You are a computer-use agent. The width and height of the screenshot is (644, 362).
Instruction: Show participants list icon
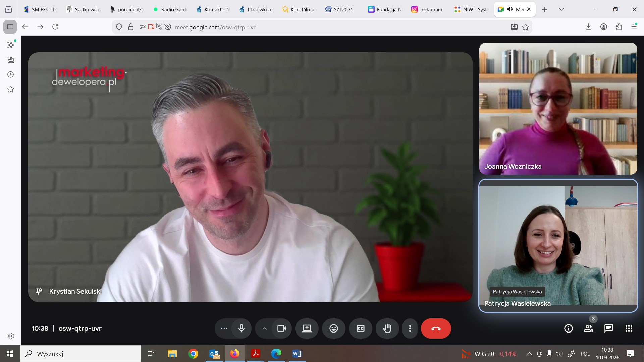[x=588, y=328]
